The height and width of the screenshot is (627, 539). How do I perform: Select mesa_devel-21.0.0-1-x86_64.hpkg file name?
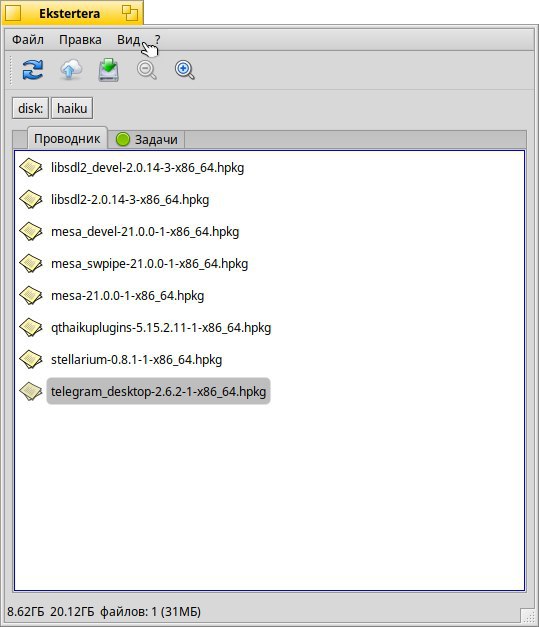(x=145, y=232)
